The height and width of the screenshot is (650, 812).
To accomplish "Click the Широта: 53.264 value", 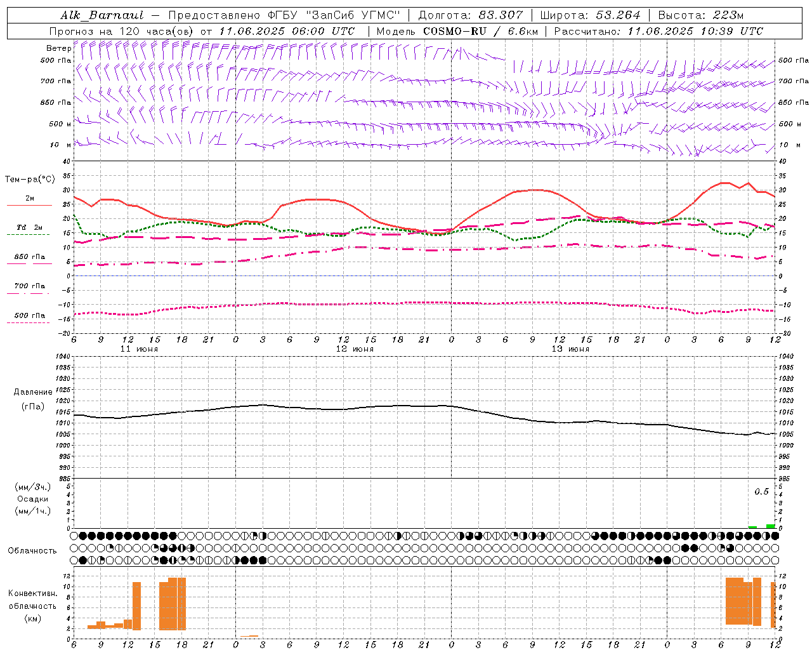I will [590, 15].
